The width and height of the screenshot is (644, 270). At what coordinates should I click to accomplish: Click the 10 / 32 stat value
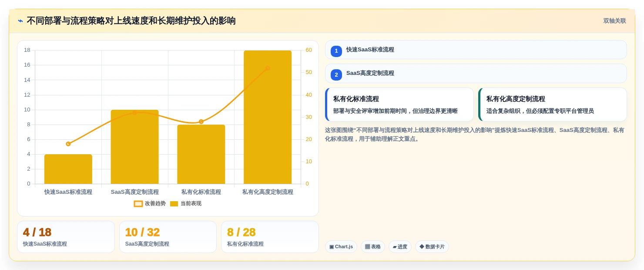tap(142, 233)
